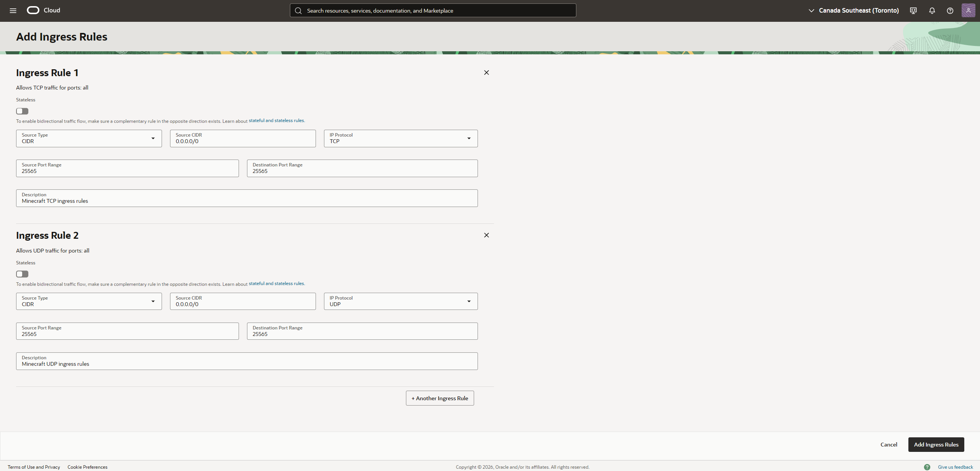Image resolution: width=980 pixels, height=471 pixels.
Task: Open the user profile avatar
Action: point(968,10)
